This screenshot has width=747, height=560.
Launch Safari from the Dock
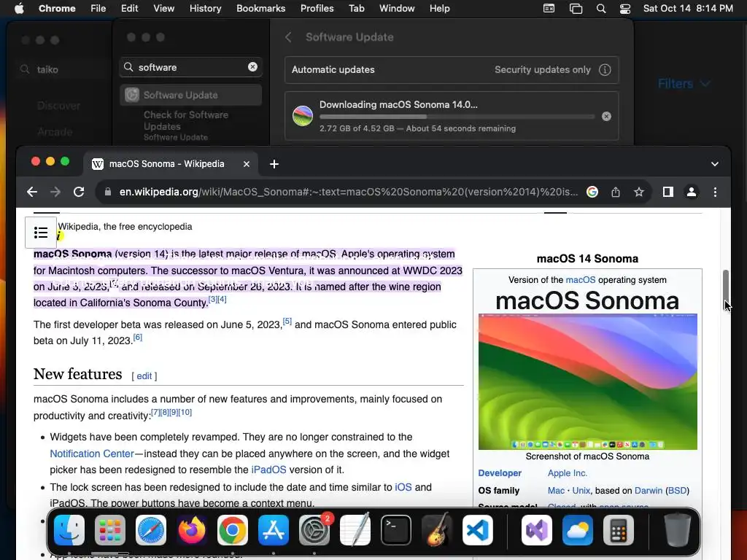point(151,530)
